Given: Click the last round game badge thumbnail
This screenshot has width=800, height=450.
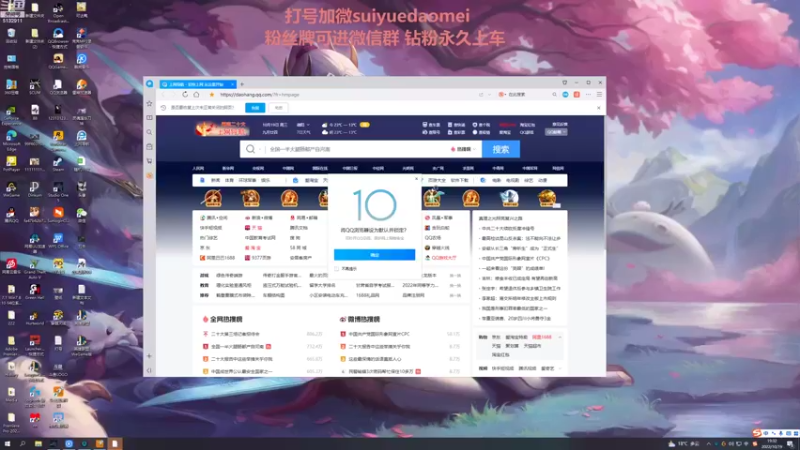Looking at the screenshot, I should tap(546, 198).
